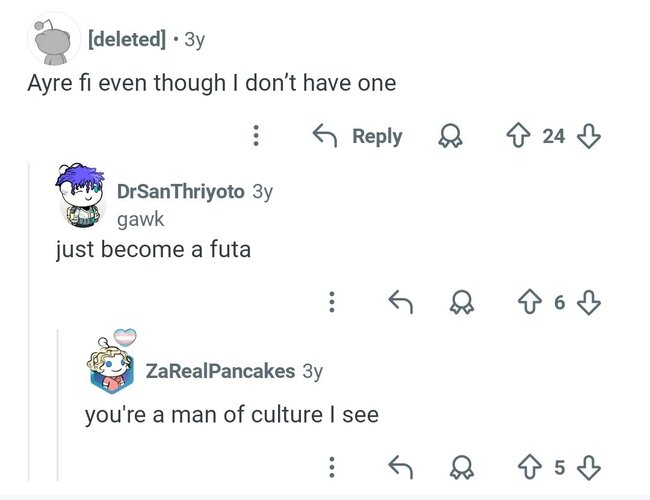Upvote ZaRealPancakes' comment
The width and height of the screenshot is (650, 500).
pos(530,467)
